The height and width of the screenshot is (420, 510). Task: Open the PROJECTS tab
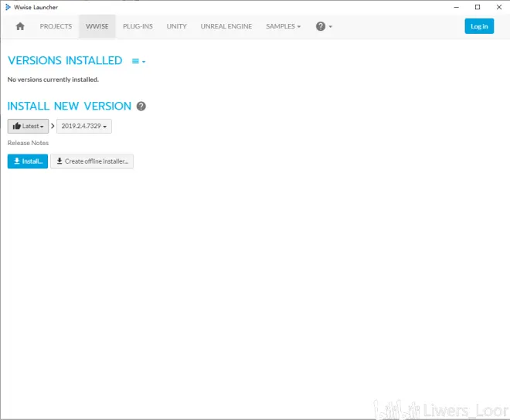click(x=56, y=26)
